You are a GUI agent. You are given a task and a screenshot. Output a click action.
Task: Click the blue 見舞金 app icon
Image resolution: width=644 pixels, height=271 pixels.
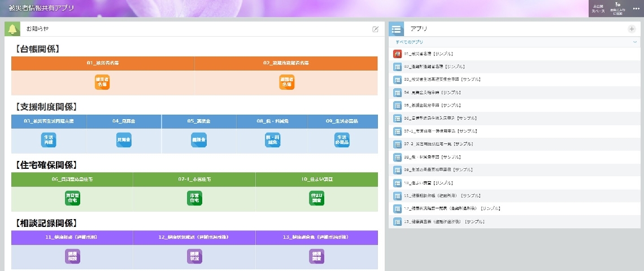point(124,140)
